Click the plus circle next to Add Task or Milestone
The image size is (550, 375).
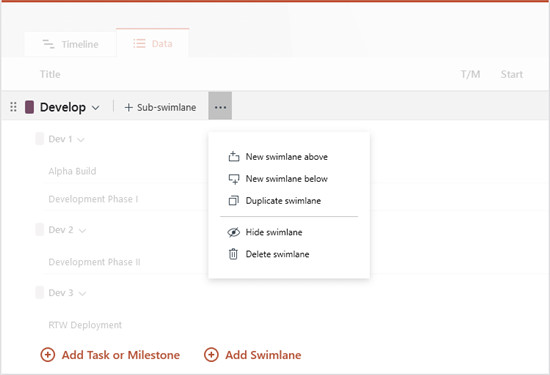48,355
